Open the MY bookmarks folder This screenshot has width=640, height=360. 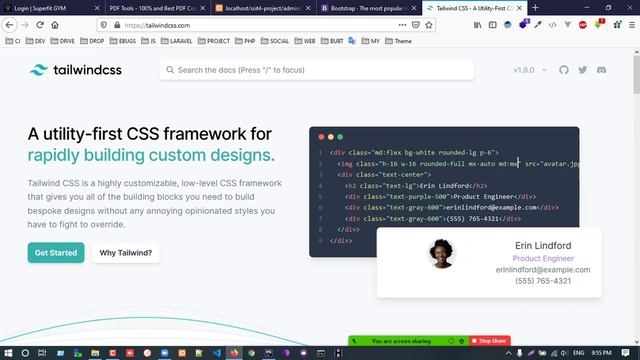pos(371,41)
